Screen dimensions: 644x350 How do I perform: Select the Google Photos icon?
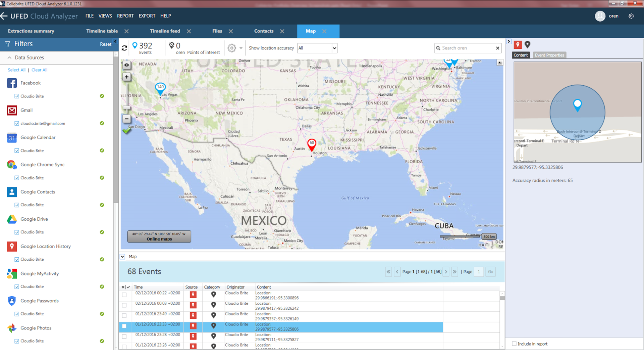(x=12, y=328)
